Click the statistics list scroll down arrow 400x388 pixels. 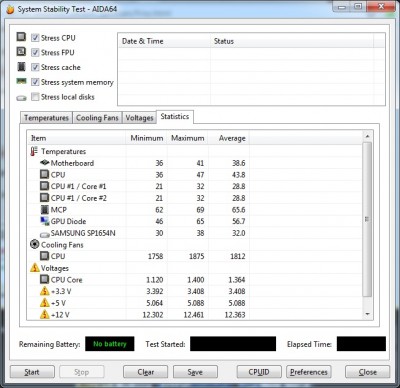pyautogui.click(x=367, y=314)
